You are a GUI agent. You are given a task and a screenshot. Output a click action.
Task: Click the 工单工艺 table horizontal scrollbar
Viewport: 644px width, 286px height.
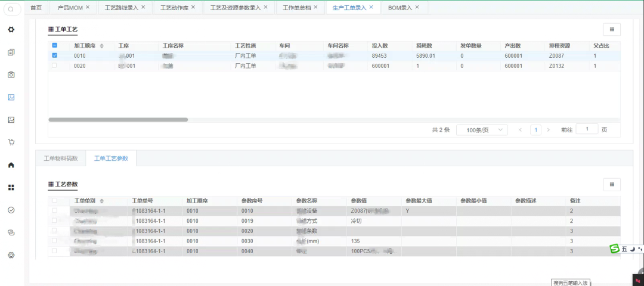(x=118, y=120)
